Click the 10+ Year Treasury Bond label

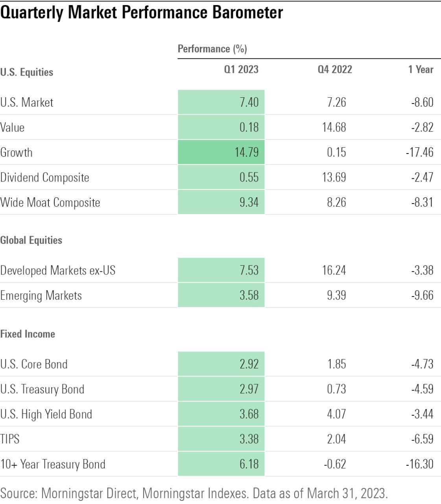point(53,464)
